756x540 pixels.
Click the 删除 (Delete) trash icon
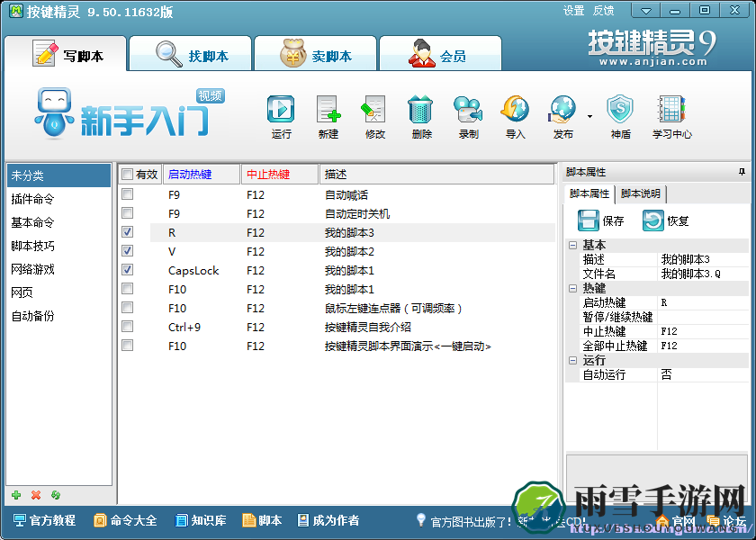coord(420,110)
